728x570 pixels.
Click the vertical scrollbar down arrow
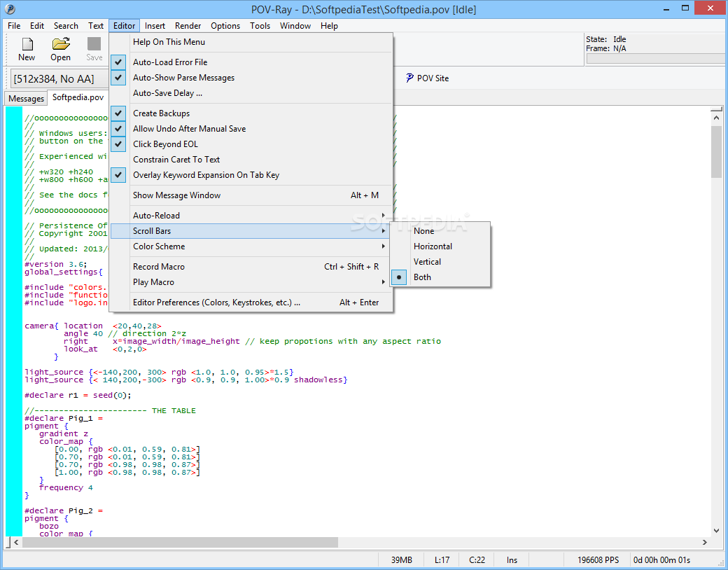click(716, 531)
